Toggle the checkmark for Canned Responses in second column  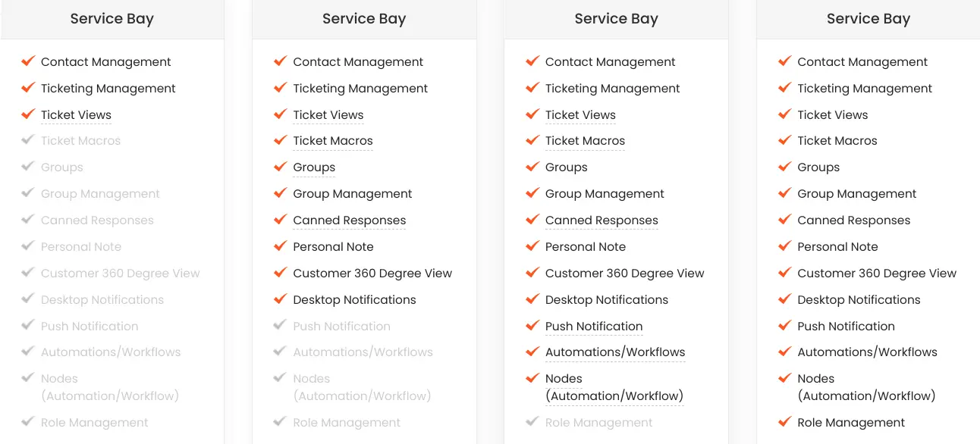pos(280,220)
